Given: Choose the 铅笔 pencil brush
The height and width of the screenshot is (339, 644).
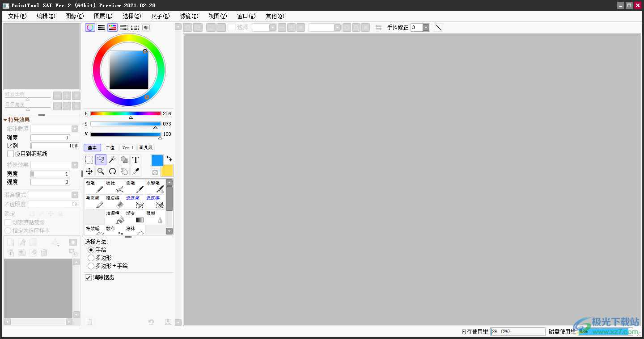Looking at the screenshot, I should pos(94,187).
